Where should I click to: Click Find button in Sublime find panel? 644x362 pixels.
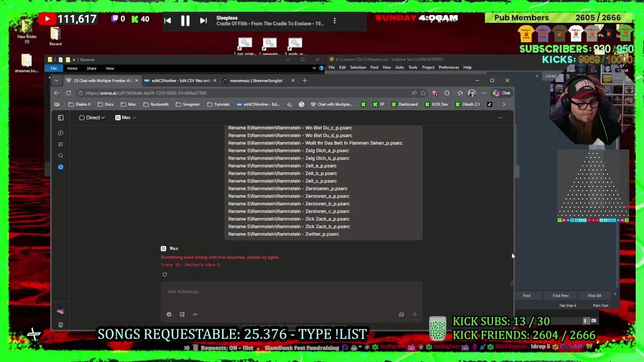tap(526, 296)
